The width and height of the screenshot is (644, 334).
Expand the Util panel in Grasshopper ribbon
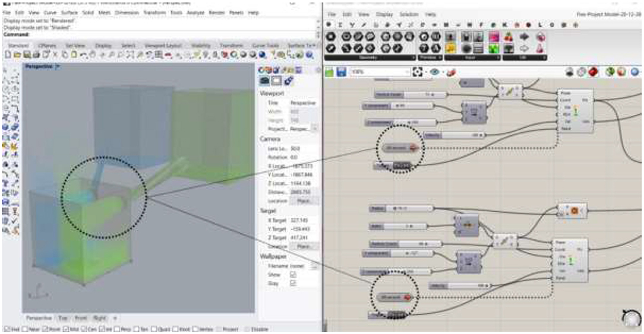pyautogui.click(x=545, y=58)
